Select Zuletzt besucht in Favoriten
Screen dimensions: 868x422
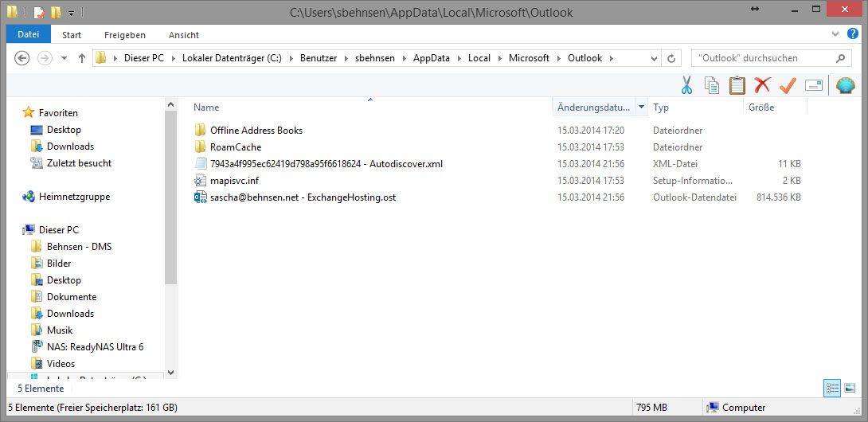(x=79, y=162)
